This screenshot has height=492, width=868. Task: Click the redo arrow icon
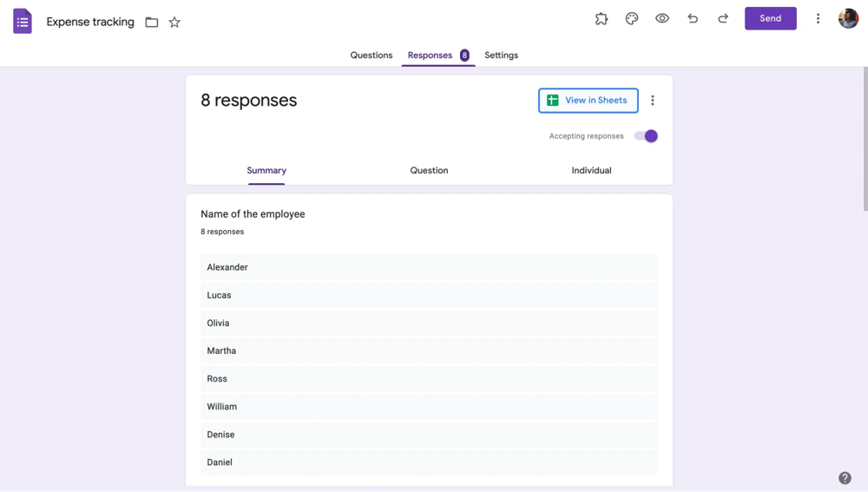(x=723, y=18)
